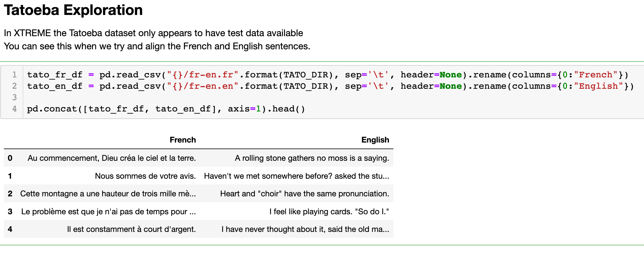Select row index 2 in output table
The width and height of the screenshot is (644, 257).
pos(10,194)
